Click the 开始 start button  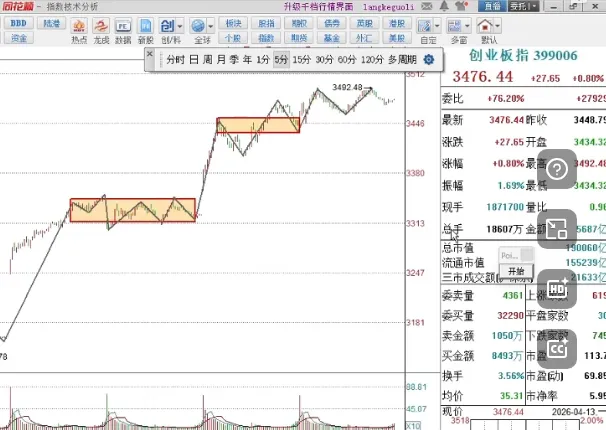[x=516, y=271]
